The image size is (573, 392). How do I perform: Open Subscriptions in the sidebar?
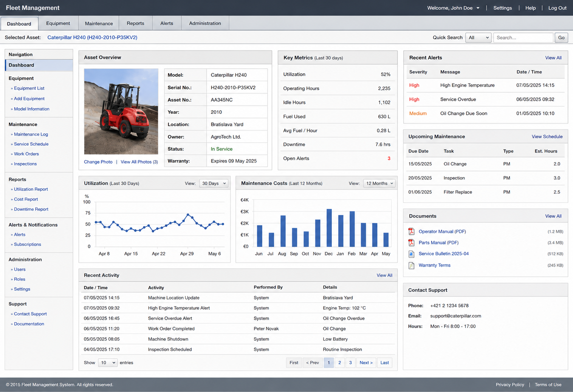click(28, 244)
